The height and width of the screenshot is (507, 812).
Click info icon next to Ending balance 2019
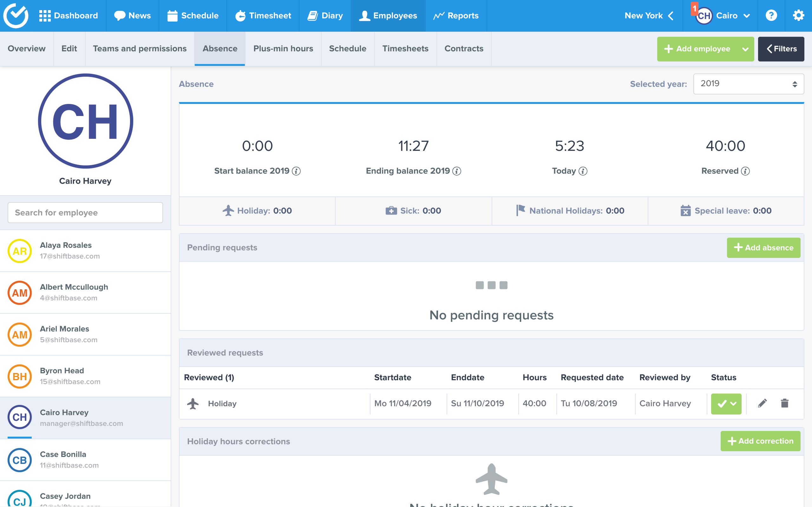457,171
